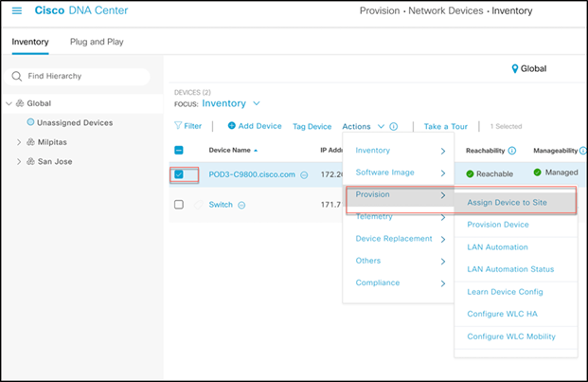The image size is (588, 382).
Task: Click the search magnifier icon in Find Hierarchy
Action: coord(16,76)
